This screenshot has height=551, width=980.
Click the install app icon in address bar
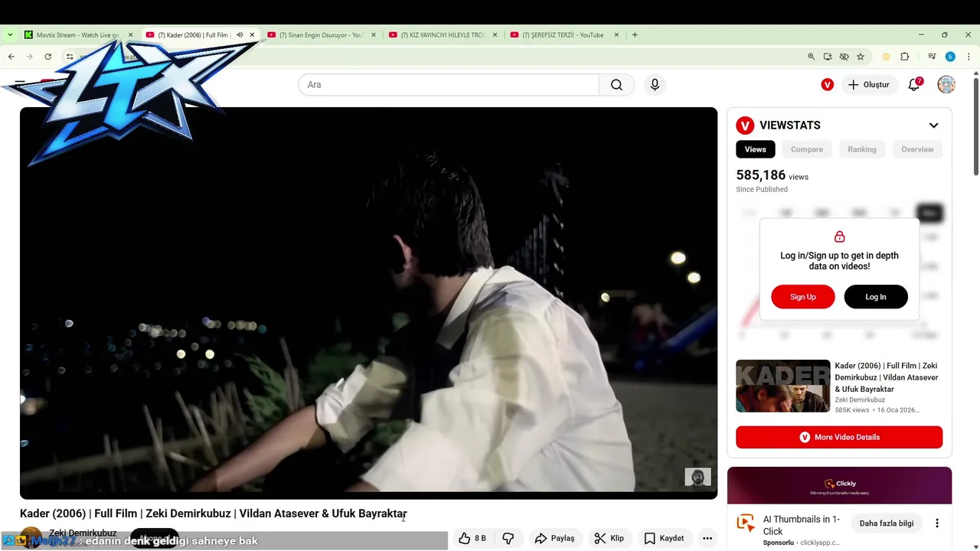[x=828, y=57]
